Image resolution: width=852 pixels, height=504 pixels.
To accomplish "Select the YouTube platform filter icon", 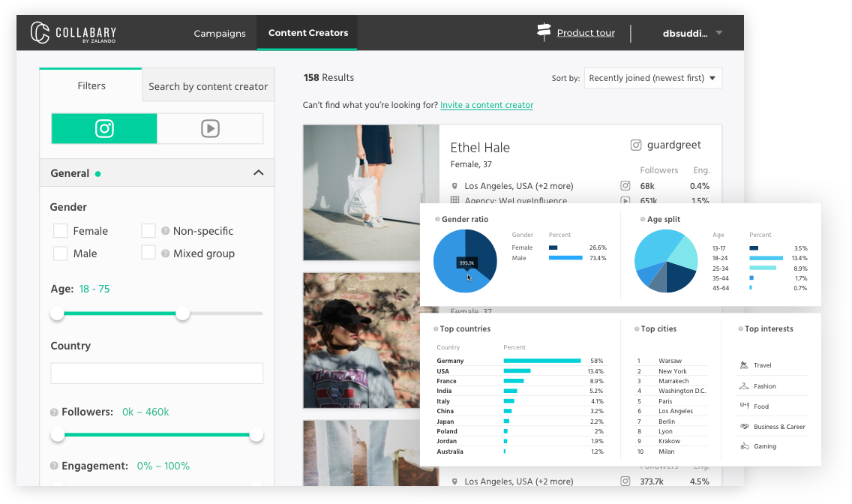I will tap(210, 129).
